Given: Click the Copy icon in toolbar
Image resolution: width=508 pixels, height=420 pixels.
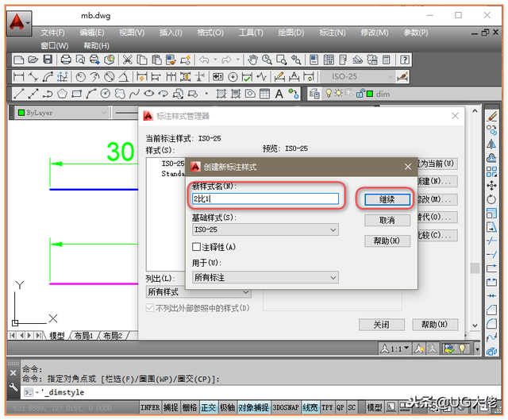Looking at the screenshot, I should click(142, 60).
